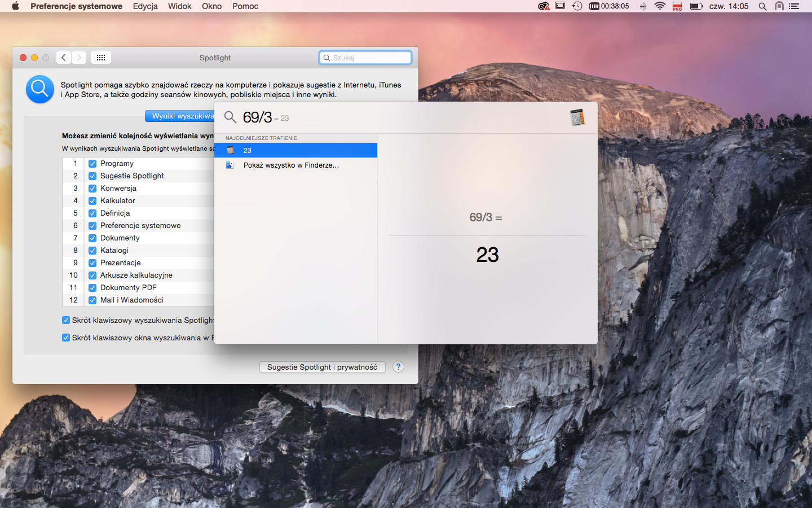The image size is (812, 508).
Task: Open the Time Machine menu bar icon
Action: [577, 6]
